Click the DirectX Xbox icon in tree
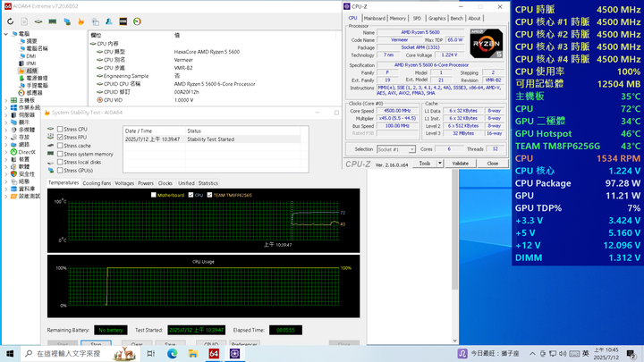644x362 pixels. tap(13, 152)
